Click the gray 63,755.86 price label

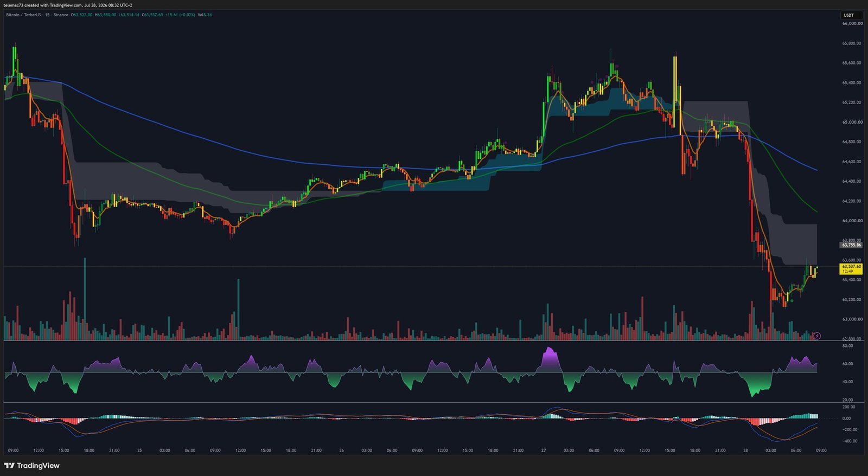pyautogui.click(x=851, y=245)
